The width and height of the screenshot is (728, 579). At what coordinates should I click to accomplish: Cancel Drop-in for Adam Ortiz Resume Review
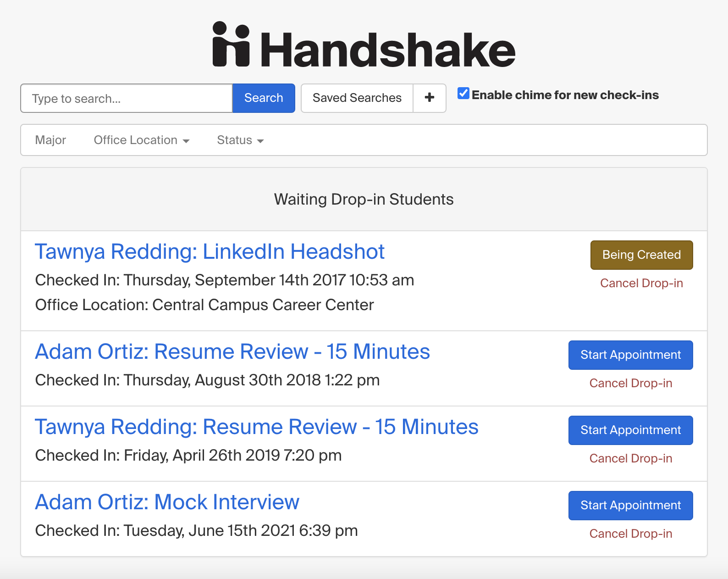630,383
